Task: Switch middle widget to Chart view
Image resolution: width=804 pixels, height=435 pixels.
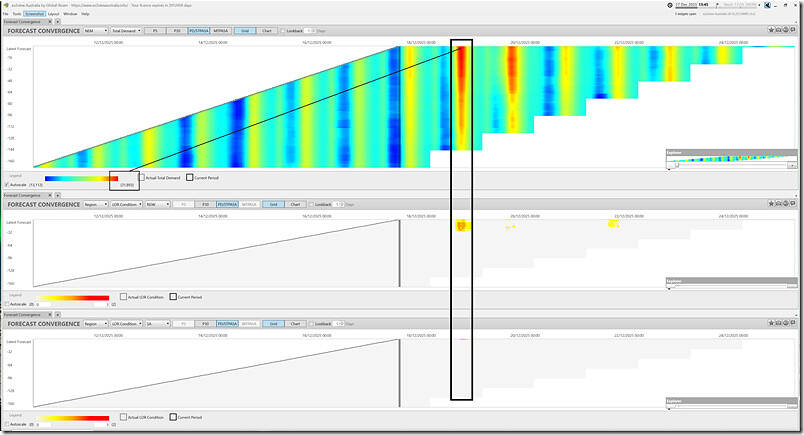Action: point(295,204)
